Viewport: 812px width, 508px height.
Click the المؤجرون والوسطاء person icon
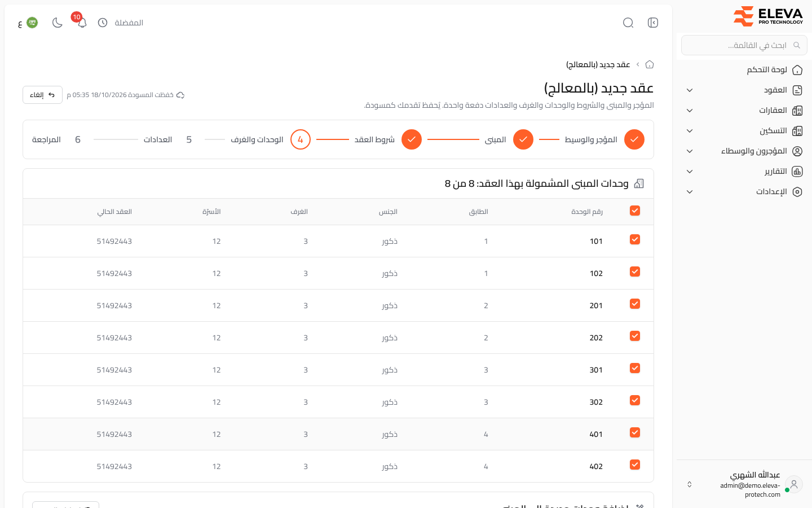click(x=797, y=151)
